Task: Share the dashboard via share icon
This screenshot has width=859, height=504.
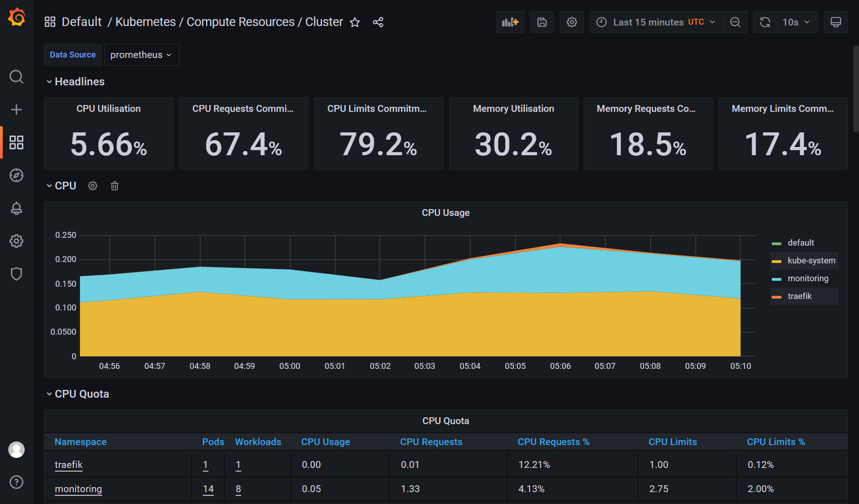Action: pyautogui.click(x=378, y=22)
